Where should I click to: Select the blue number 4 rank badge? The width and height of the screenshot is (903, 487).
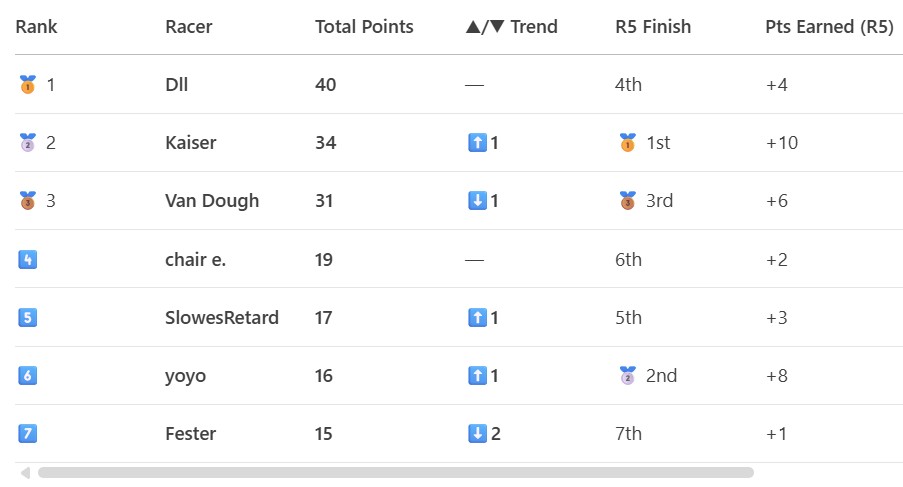point(28,259)
